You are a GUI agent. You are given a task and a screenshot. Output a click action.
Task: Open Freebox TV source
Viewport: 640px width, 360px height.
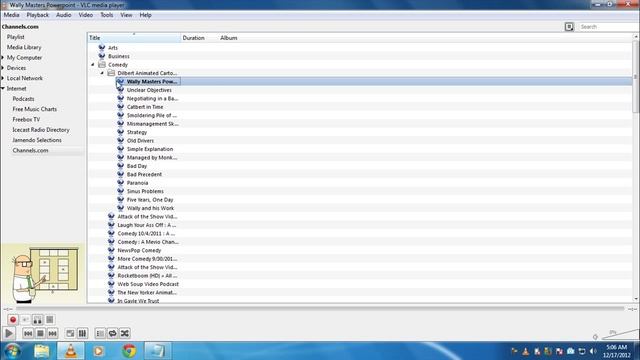point(26,119)
